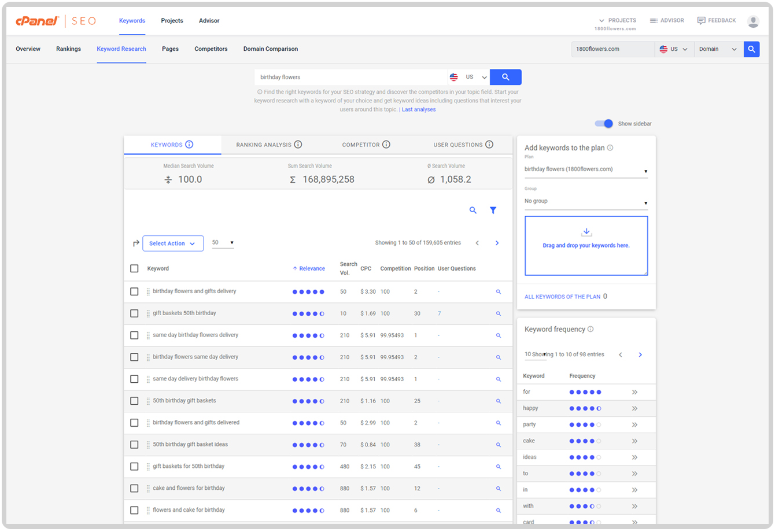
Task: Go to next page of keyword frequency
Action: point(640,354)
